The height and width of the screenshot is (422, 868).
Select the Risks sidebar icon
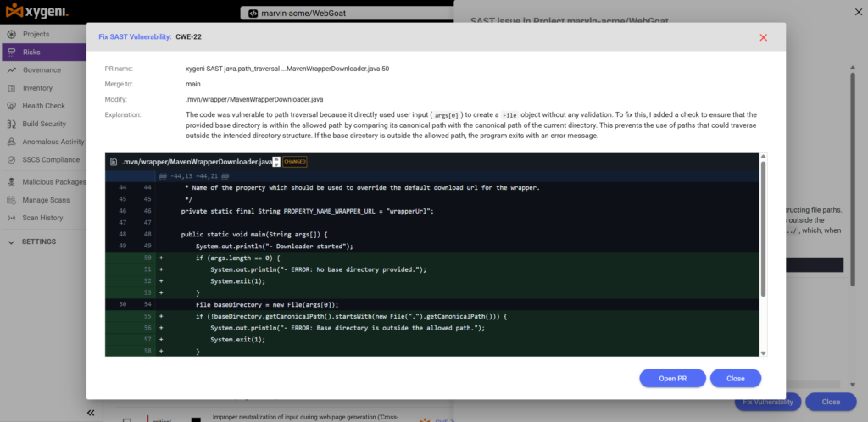pyautogui.click(x=11, y=52)
